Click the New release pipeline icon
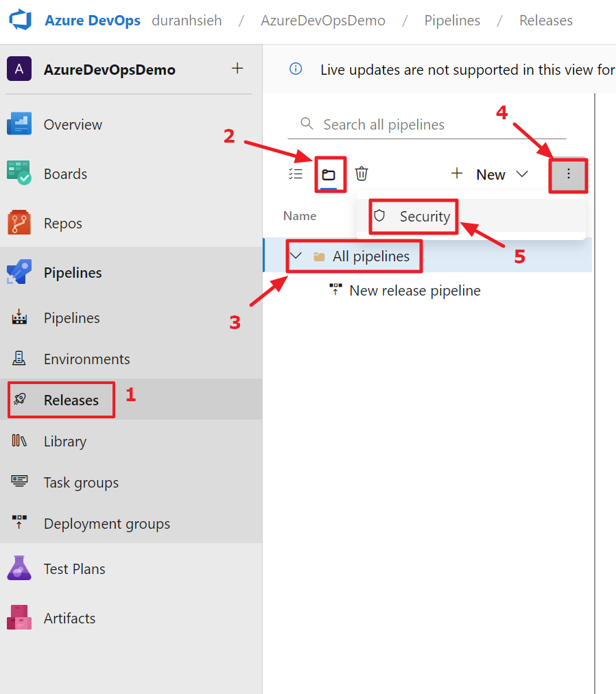 335,289
